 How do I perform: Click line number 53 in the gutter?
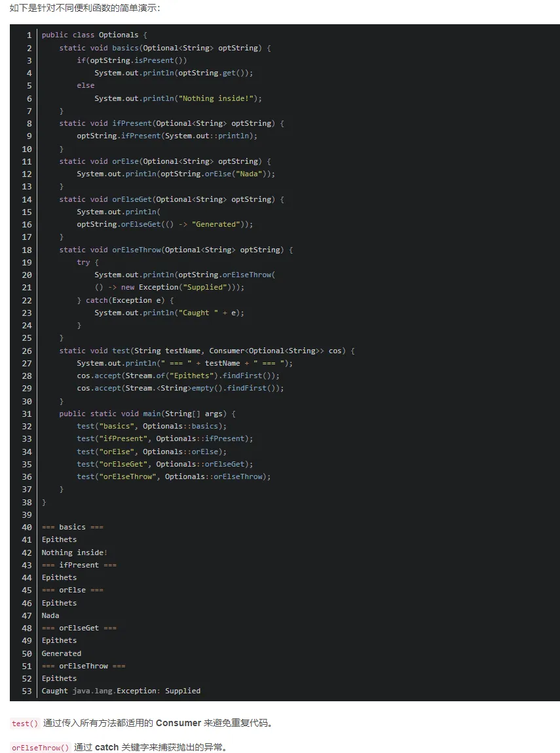[27, 691]
